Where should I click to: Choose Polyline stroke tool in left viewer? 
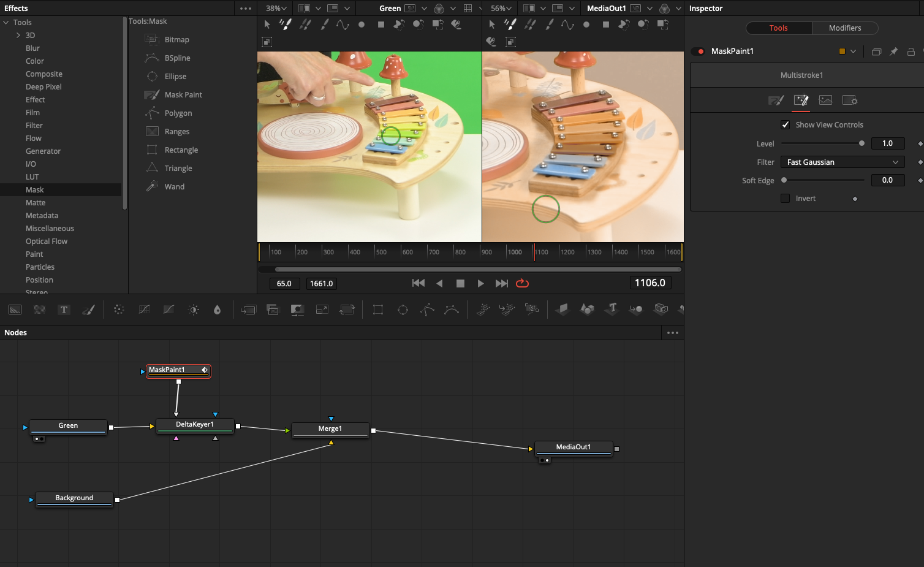click(x=343, y=25)
